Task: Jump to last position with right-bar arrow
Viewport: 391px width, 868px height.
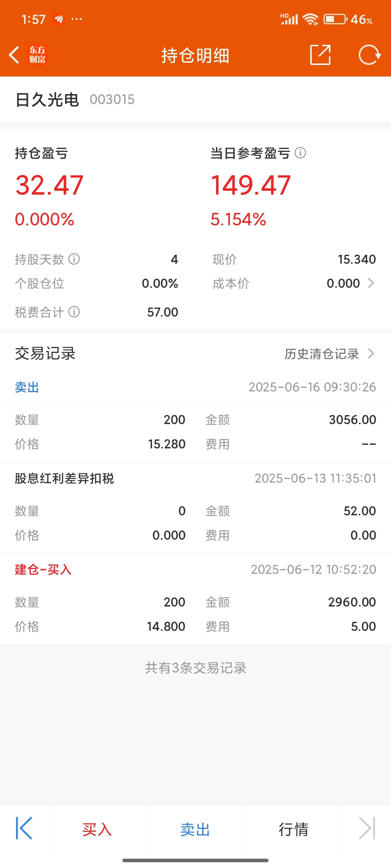Action: click(x=367, y=828)
